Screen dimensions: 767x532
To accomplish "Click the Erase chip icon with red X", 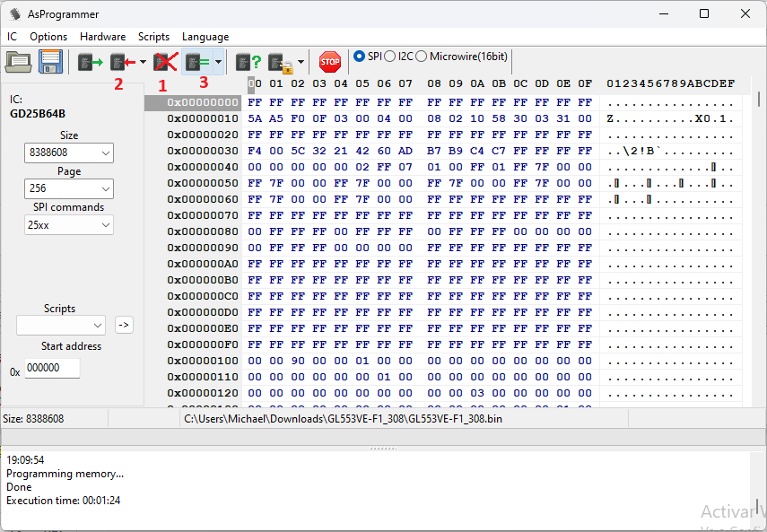I will (x=164, y=62).
